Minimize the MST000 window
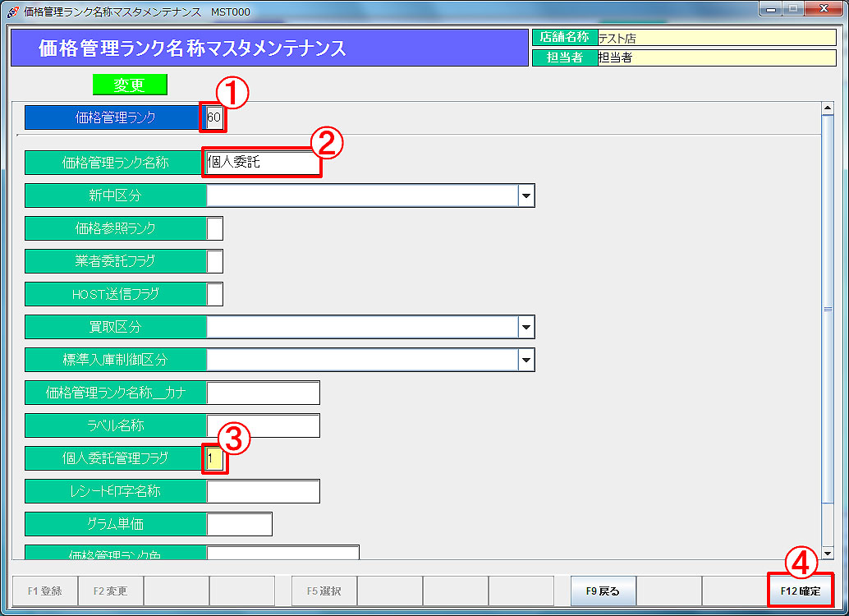Image resolution: width=849 pixels, height=616 pixels. click(771, 8)
